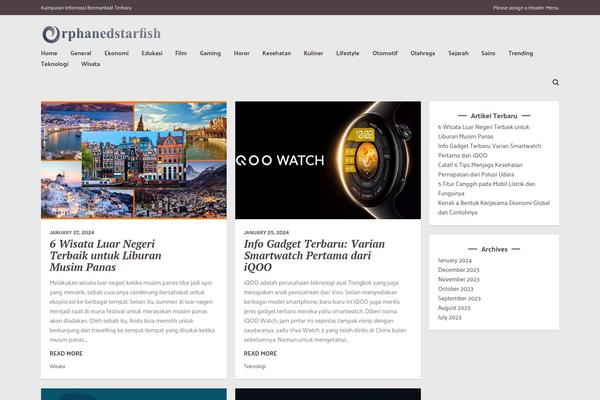Open the General category menu
The image size is (600, 400).
tap(81, 53)
